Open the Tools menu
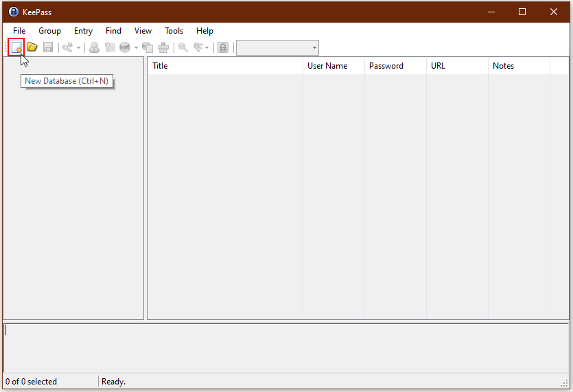The width and height of the screenshot is (573, 392). (x=174, y=31)
